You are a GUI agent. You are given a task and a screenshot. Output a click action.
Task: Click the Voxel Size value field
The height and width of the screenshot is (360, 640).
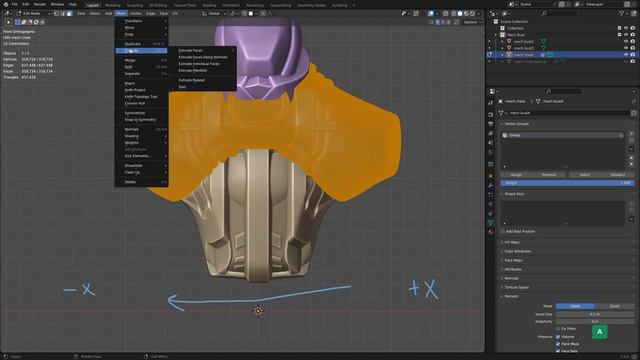pyautogui.click(x=595, y=314)
